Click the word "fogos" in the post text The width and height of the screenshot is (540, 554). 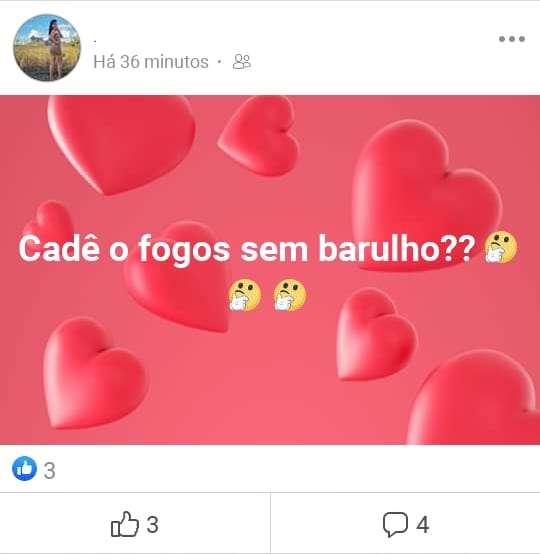(x=184, y=249)
